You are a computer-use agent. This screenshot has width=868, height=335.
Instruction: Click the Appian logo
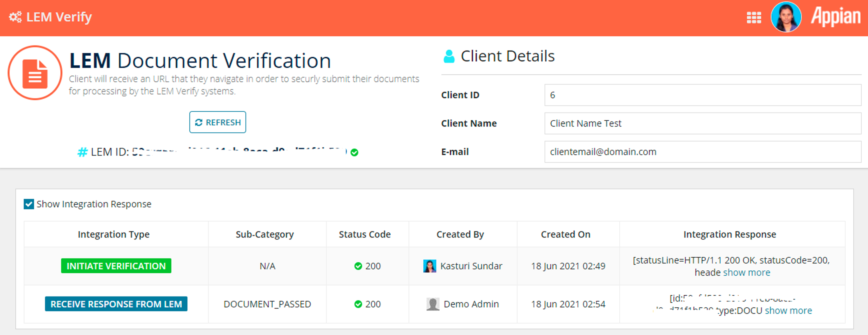pyautogui.click(x=835, y=16)
